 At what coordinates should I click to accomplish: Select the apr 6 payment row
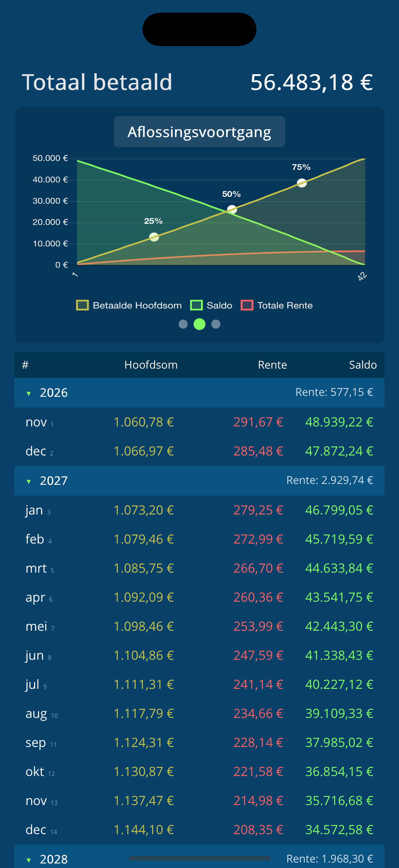(x=199, y=597)
